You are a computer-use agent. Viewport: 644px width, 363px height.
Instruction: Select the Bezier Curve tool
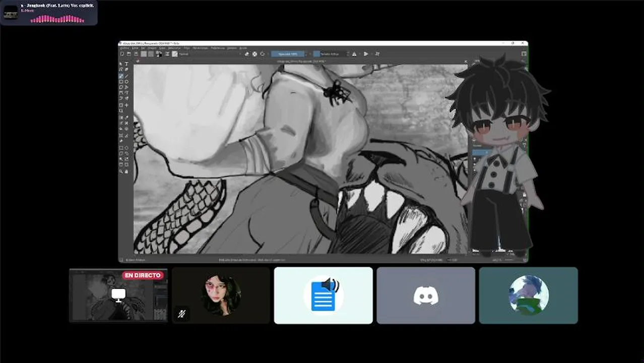coord(121,93)
